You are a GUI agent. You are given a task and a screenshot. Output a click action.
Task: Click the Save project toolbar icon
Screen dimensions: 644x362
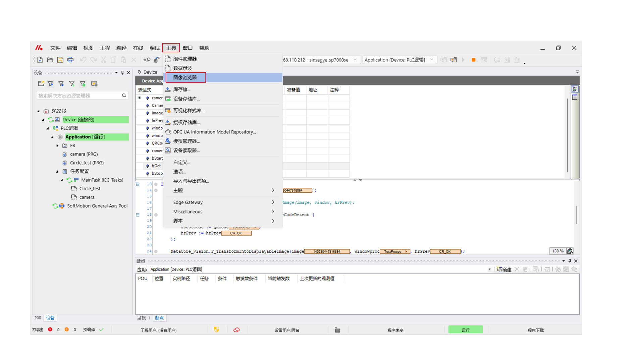pyautogui.click(x=60, y=60)
